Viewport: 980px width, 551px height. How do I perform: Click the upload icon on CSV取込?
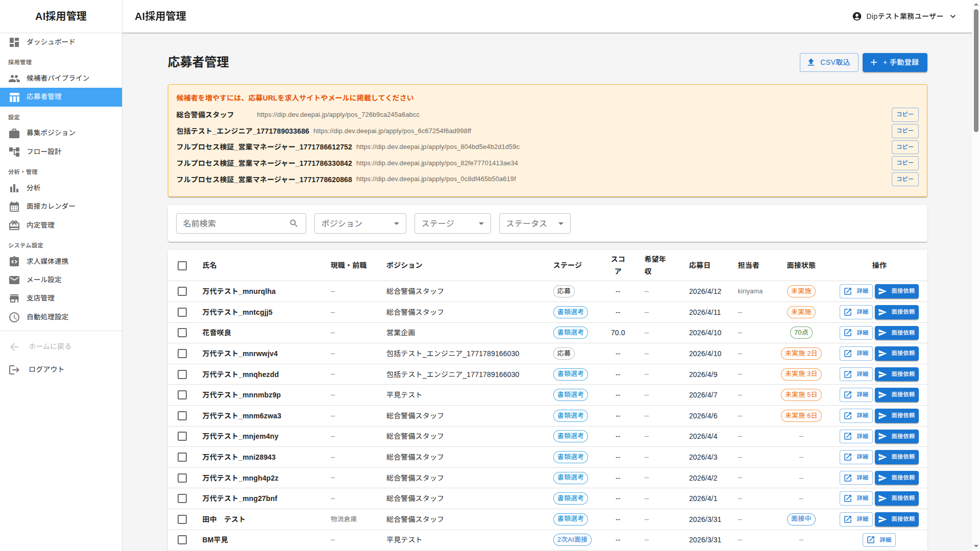coord(811,62)
